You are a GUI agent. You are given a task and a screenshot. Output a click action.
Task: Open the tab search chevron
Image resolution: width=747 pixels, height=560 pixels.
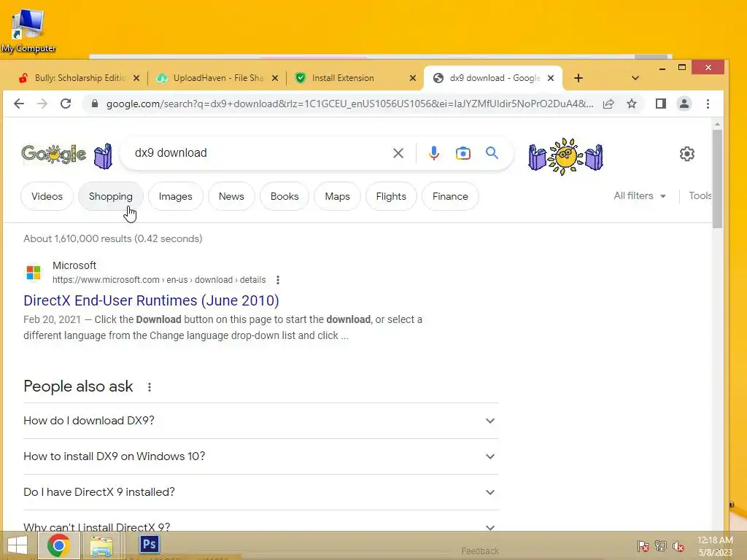(x=635, y=78)
